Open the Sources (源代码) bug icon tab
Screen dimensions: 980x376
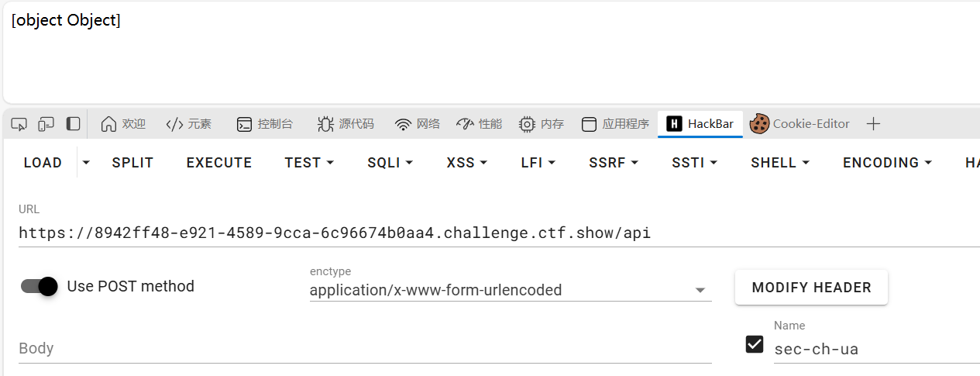pyautogui.click(x=345, y=124)
